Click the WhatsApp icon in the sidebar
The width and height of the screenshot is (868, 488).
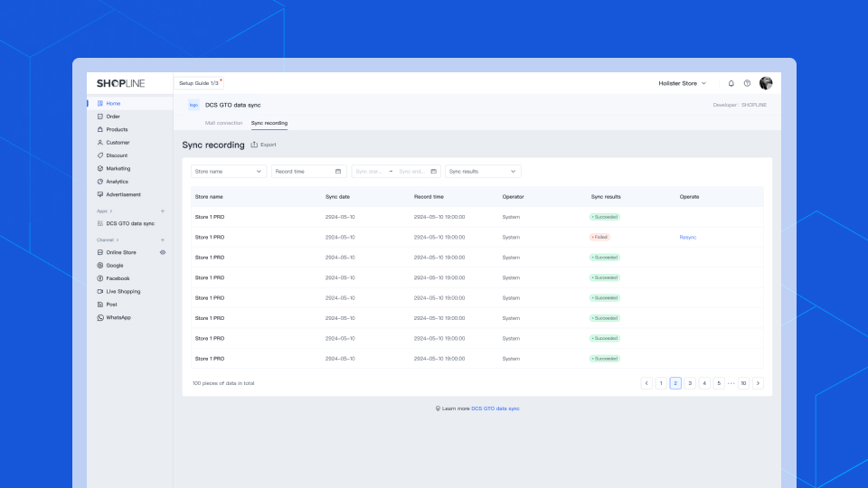(99, 318)
